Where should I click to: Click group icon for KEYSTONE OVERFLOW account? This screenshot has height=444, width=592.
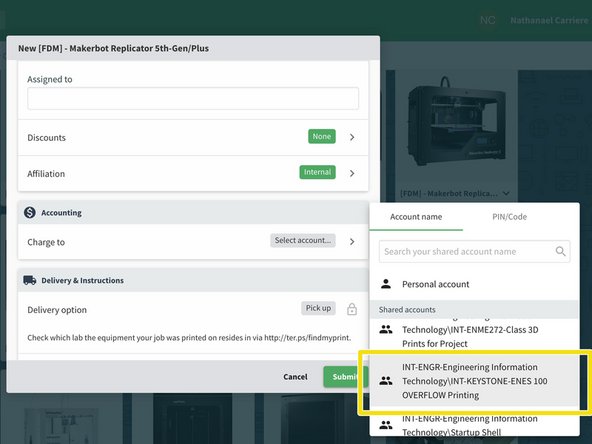click(x=386, y=381)
